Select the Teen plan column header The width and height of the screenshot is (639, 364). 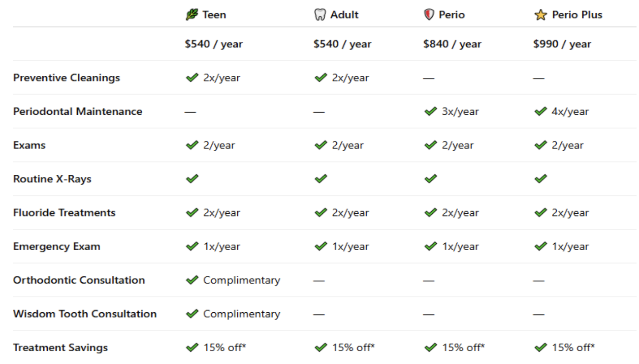pos(214,15)
